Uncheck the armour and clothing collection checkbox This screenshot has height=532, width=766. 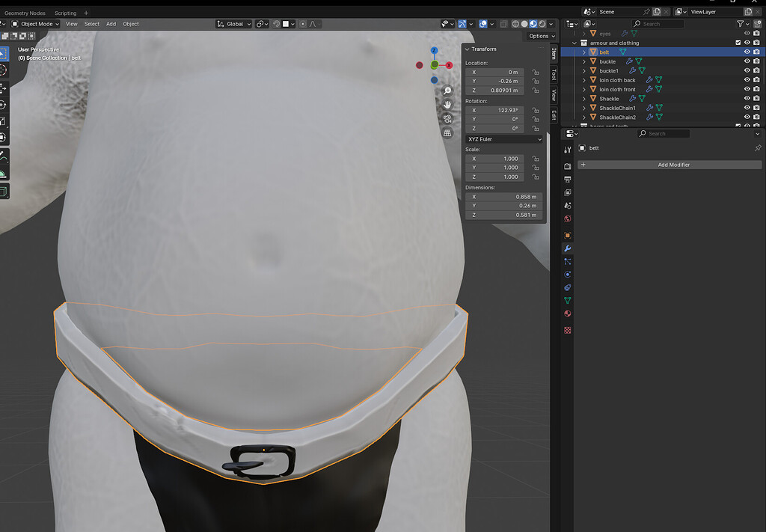pyautogui.click(x=738, y=43)
